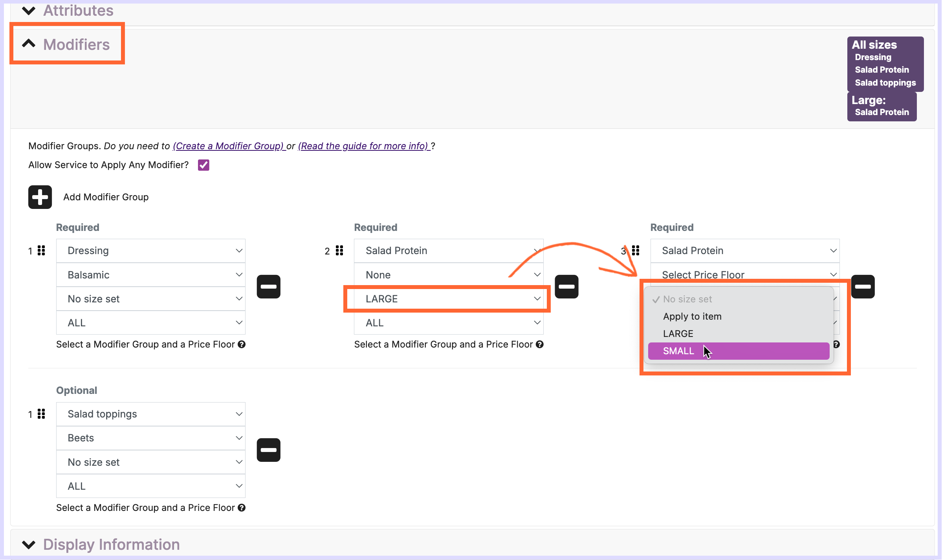Uncheck Allow Service to Apply Any Modifier
This screenshot has width=942, height=560.
(x=203, y=165)
